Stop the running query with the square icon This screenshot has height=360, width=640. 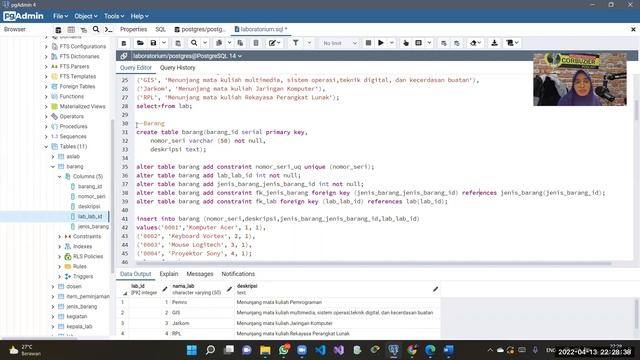368,43
